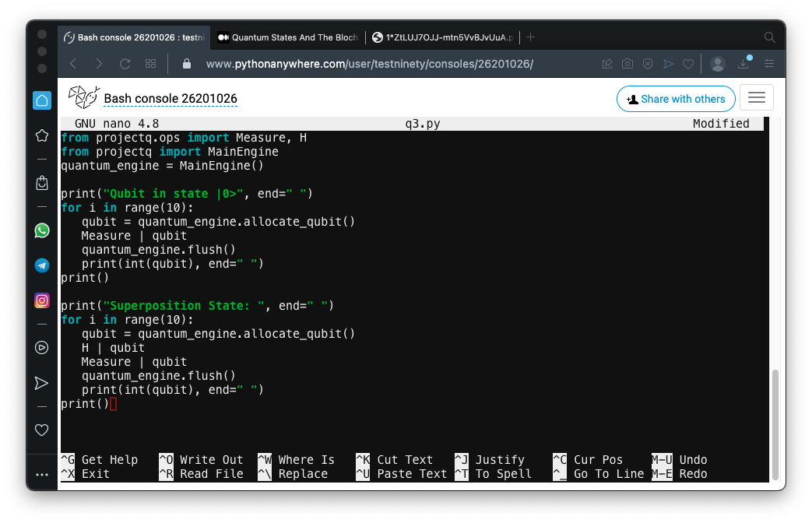The image size is (812, 523).
Task: Open WhatsApp from the browser sidebar
Action: (42, 230)
